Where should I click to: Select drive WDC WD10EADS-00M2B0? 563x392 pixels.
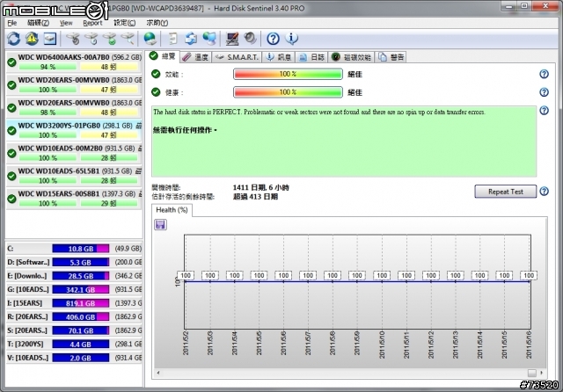[x=74, y=153]
